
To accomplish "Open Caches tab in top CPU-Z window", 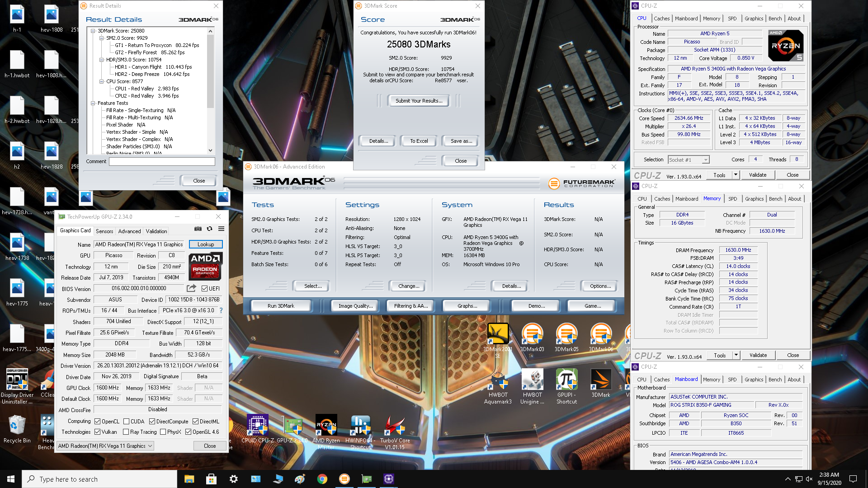I will 661,19.
